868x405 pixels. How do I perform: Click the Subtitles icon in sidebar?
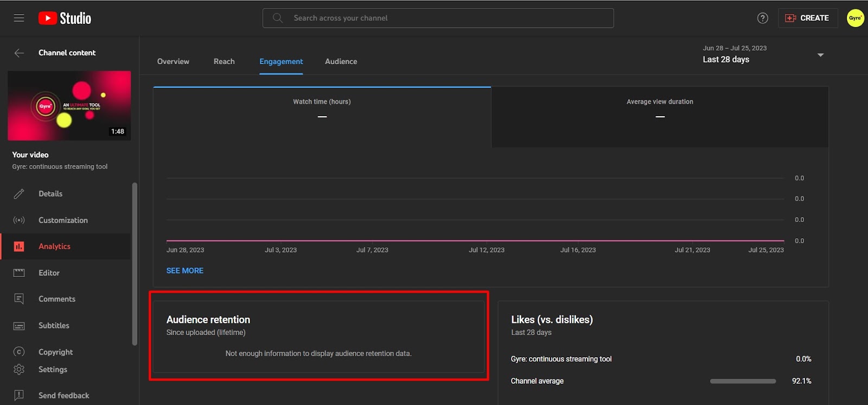click(x=19, y=326)
